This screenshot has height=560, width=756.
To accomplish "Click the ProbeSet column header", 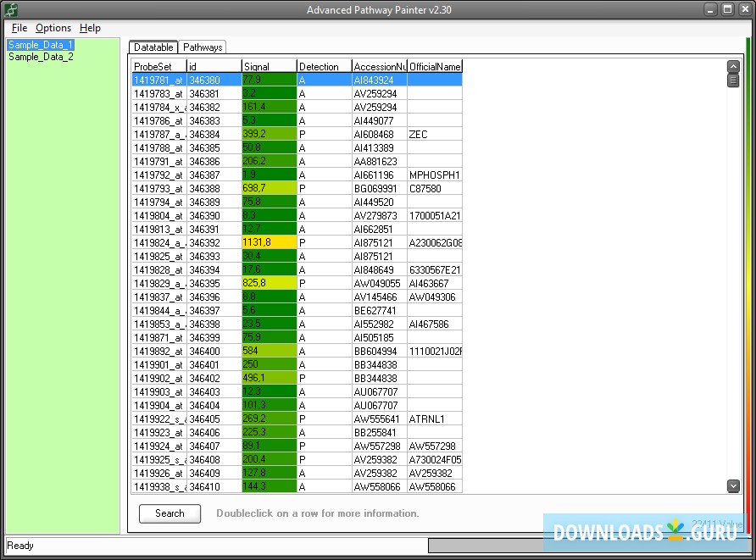I will point(158,66).
